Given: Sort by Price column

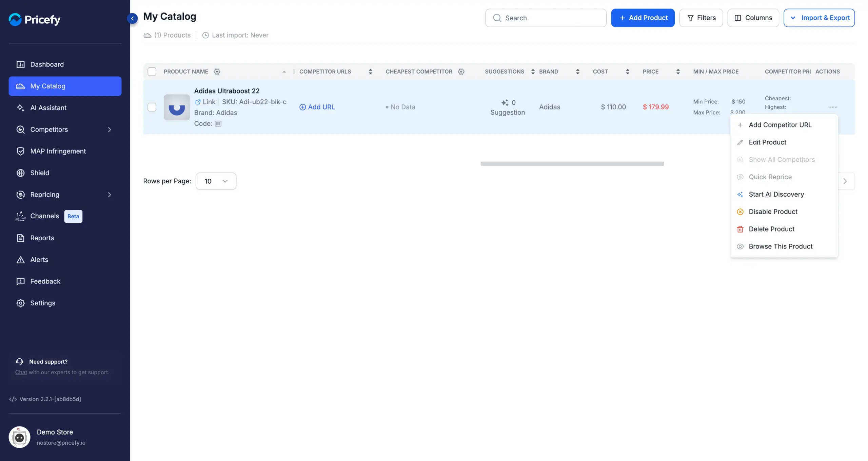Looking at the screenshot, I should 678,72.
